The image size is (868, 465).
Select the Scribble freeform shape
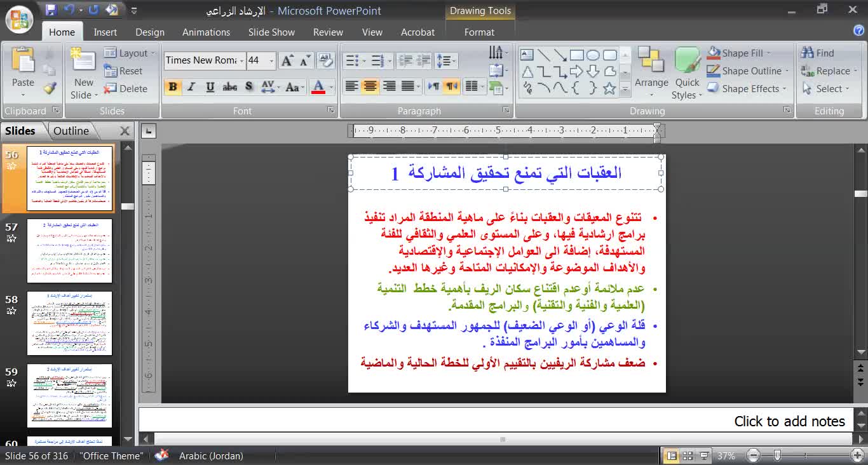527,88
